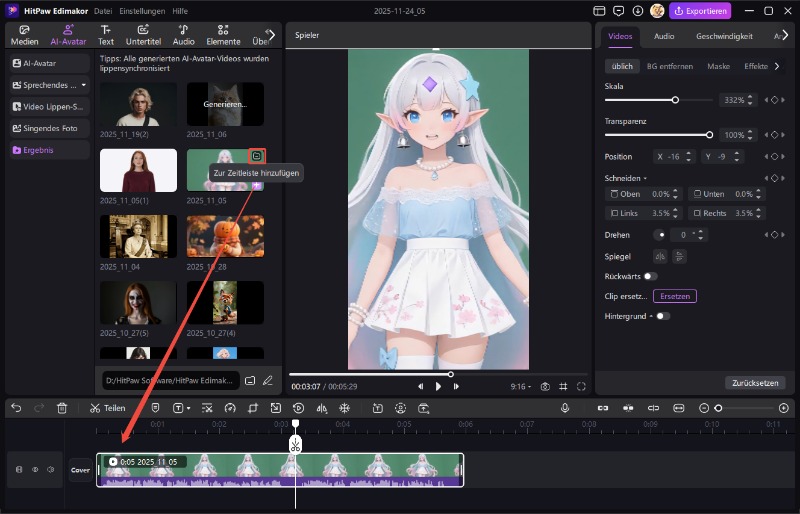Click the Teilen split tool
Screen dimensions: 800x514
[x=107, y=408]
